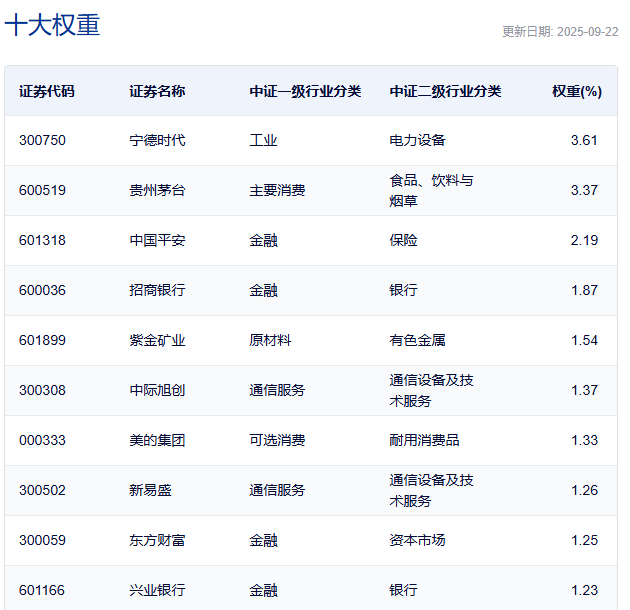This screenshot has width=630, height=610.
Task: Click 通信服务 in the 新易盛 row
Action: tap(277, 490)
